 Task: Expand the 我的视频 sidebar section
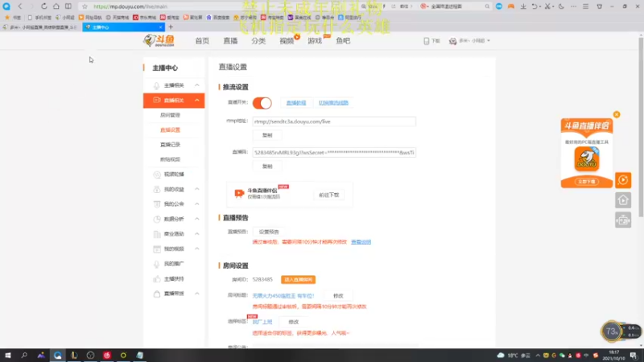197,249
